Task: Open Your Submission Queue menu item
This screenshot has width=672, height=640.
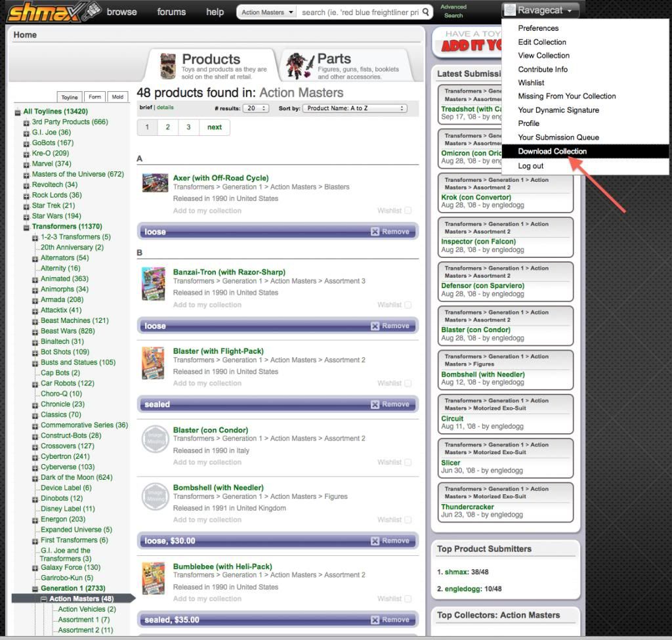Action: coord(558,138)
